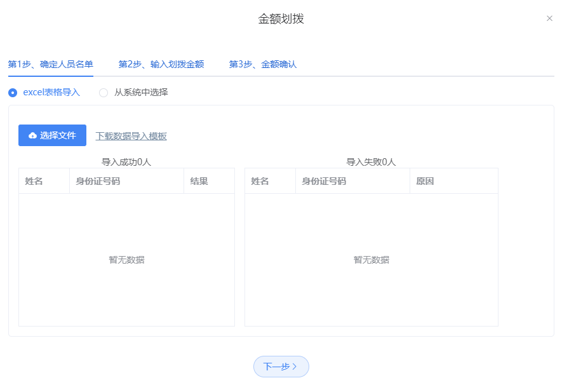Go to 第3步、金额确认 tab

coord(263,64)
